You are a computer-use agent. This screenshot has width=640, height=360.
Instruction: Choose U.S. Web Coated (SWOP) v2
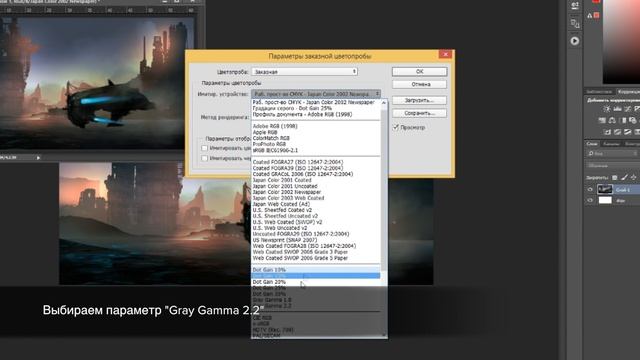pos(316,222)
